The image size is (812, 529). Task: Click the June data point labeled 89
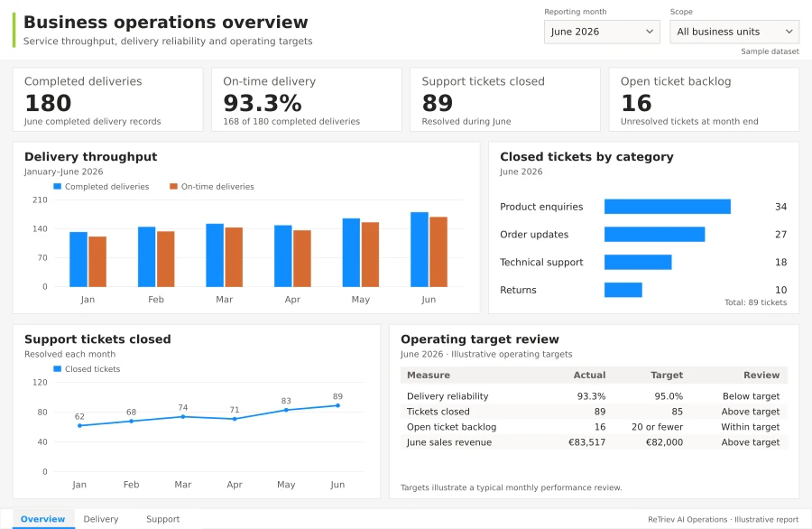pos(337,405)
